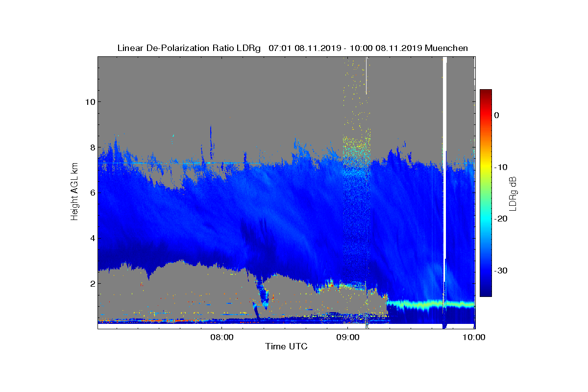This screenshot has height=392, width=588.
Task: Click the colorbar label '-10'
Action: (x=500, y=167)
